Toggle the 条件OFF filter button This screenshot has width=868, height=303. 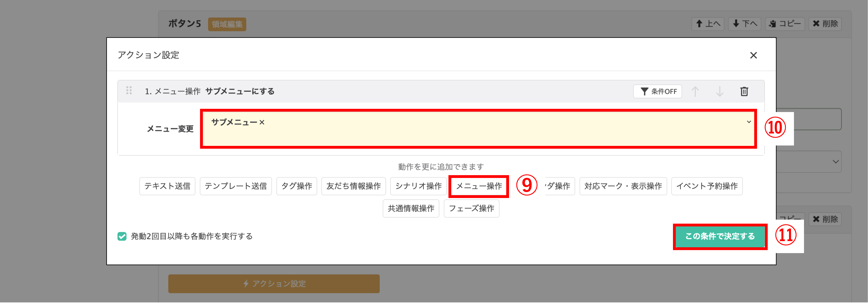[x=657, y=91]
